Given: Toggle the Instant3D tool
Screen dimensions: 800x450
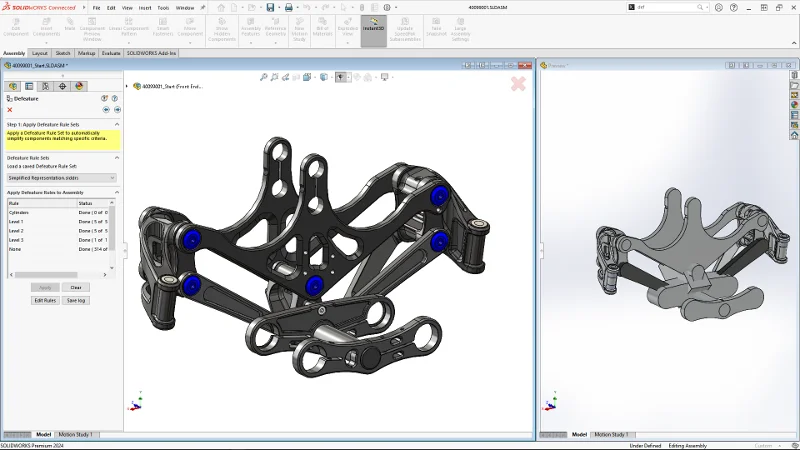Looking at the screenshot, I should pyautogui.click(x=374, y=25).
